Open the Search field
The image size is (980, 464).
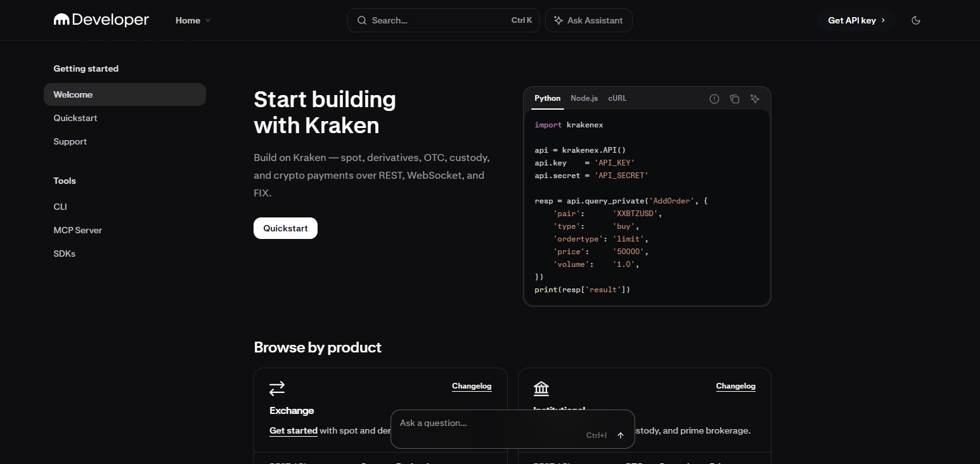[x=444, y=20]
